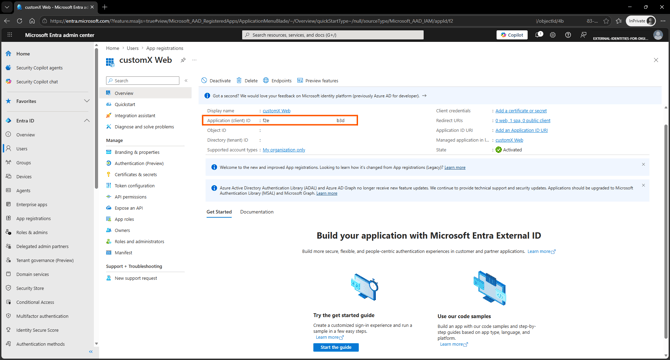This screenshot has height=360, width=670.
Task: Click Add a certificate or secret
Action: pyautogui.click(x=521, y=111)
